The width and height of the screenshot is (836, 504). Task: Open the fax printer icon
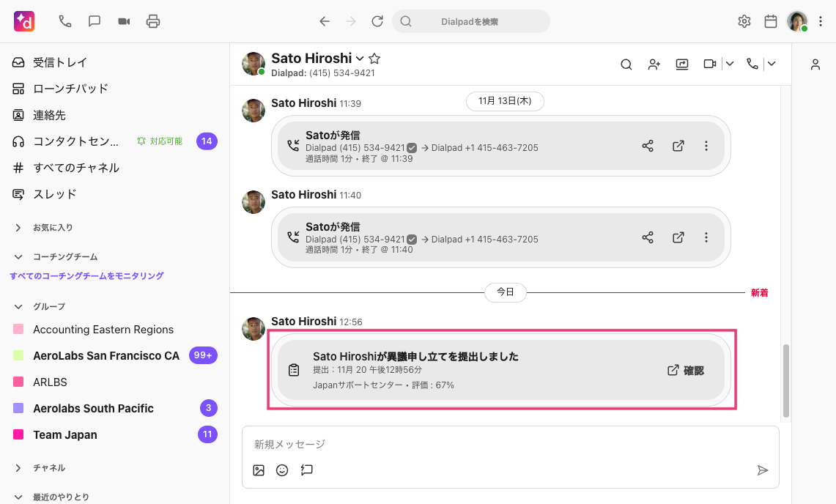pos(153,21)
